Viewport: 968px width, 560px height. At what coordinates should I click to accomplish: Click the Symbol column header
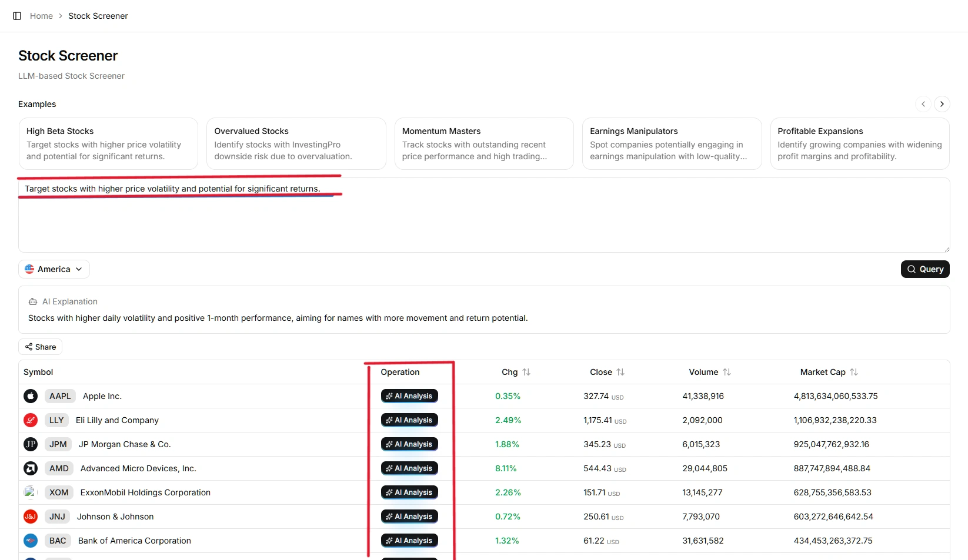(x=38, y=372)
